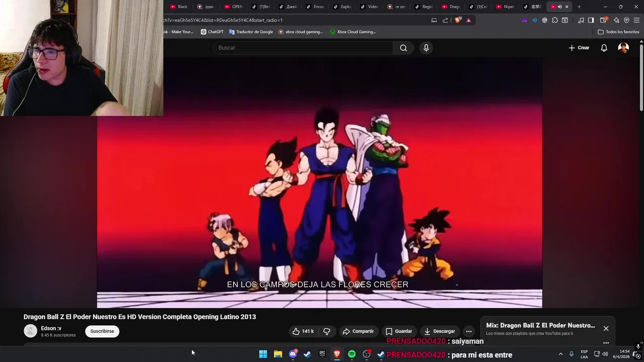This screenshot has width=644, height=362.
Task: Open Brave browser taskbar icon
Action: point(337,354)
